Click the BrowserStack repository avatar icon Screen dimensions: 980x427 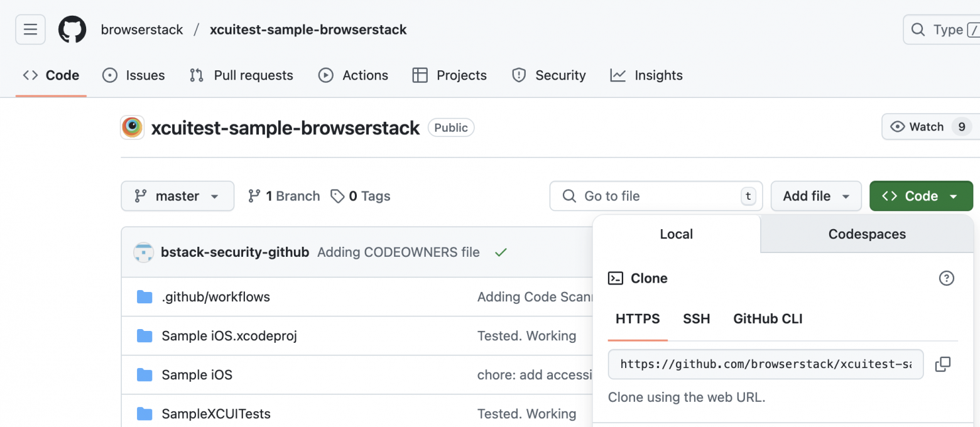132,127
